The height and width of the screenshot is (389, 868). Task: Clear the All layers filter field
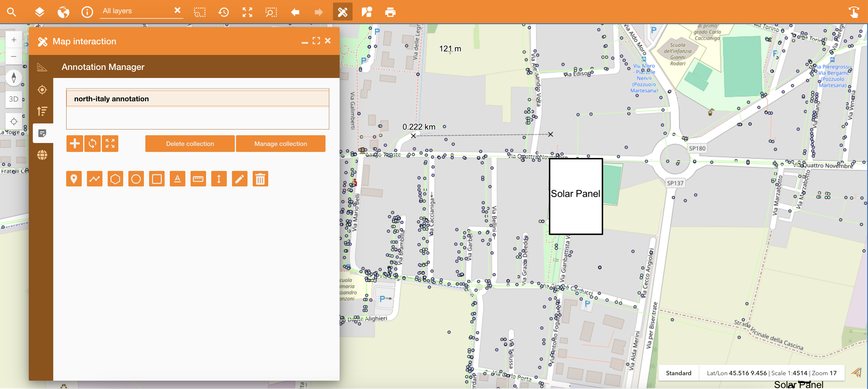pos(177,10)
